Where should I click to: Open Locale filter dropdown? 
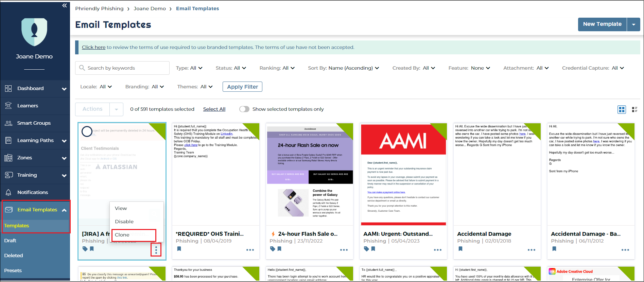[96, 87]
